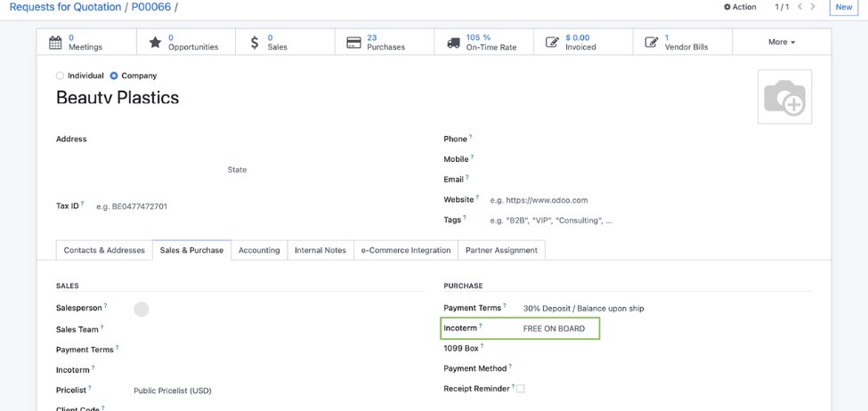The height and width of the screenshot is (411, 868).
Task: Show help tooltip for 1099 Box
Action: click(x=482, y=346)
